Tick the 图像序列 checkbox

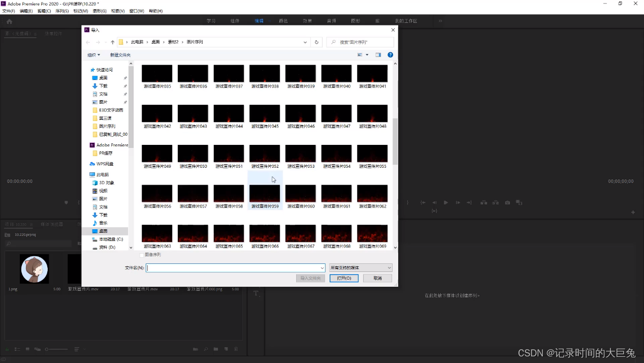click(x=142, y=255)
